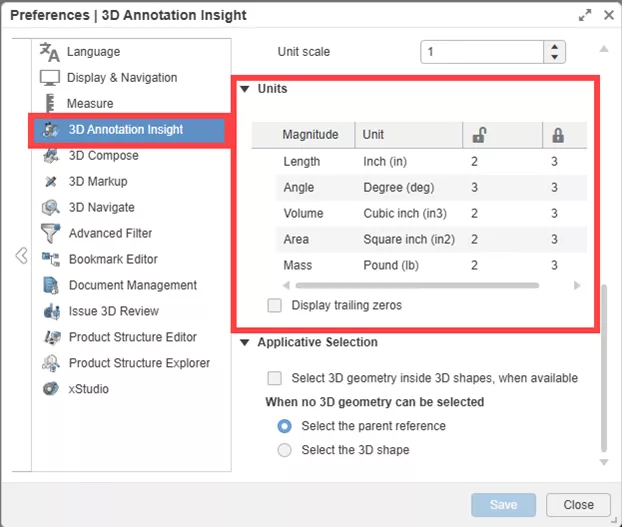Open Document Management preferences
The image size is (622, 527).
133,285
